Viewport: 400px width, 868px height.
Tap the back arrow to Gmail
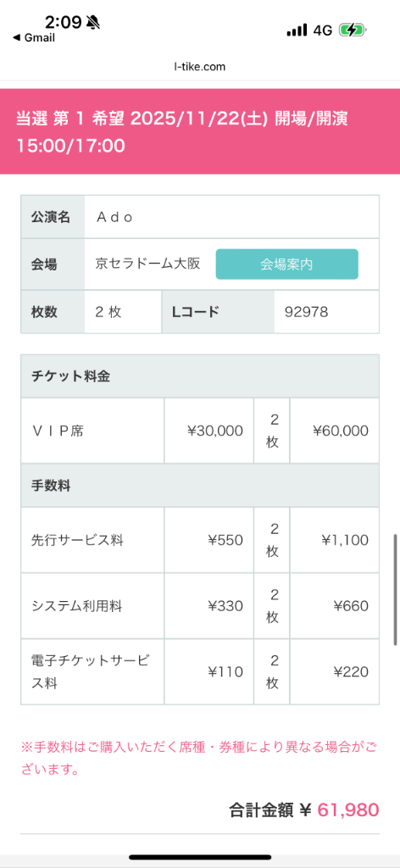(x=33, y=37)
